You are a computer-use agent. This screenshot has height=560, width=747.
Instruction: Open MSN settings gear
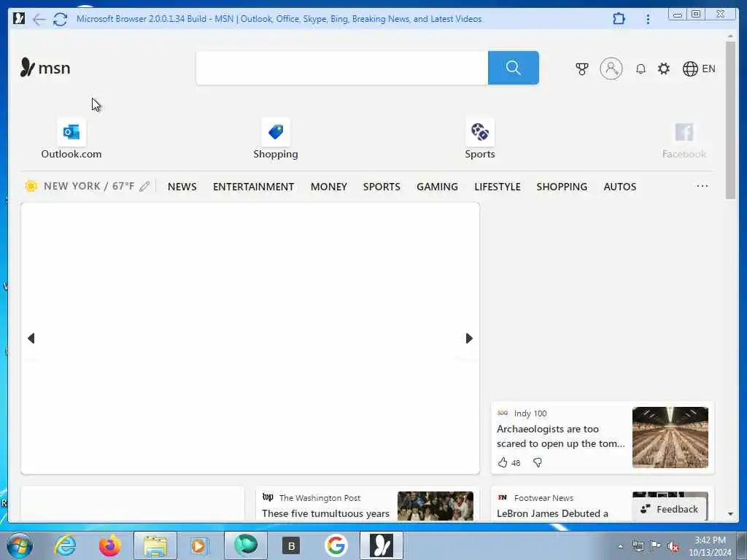[x=663, y=69]
